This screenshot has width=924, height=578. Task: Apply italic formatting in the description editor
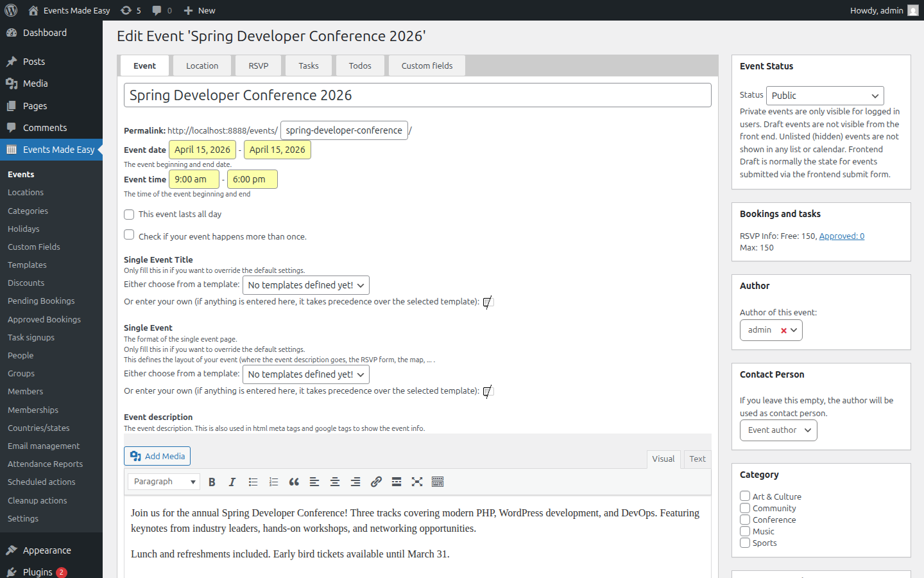point(232,482)
